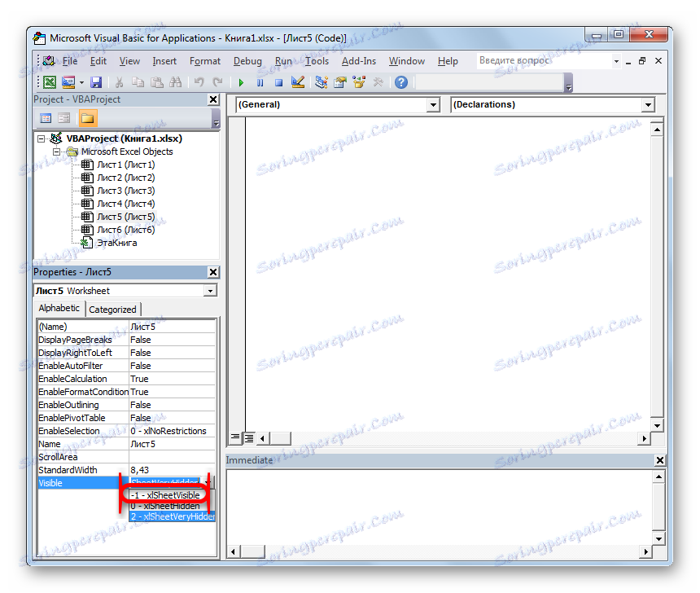Click the Cut scissors icon
Viewport: 700px width, 593px height.
[119, 82]
